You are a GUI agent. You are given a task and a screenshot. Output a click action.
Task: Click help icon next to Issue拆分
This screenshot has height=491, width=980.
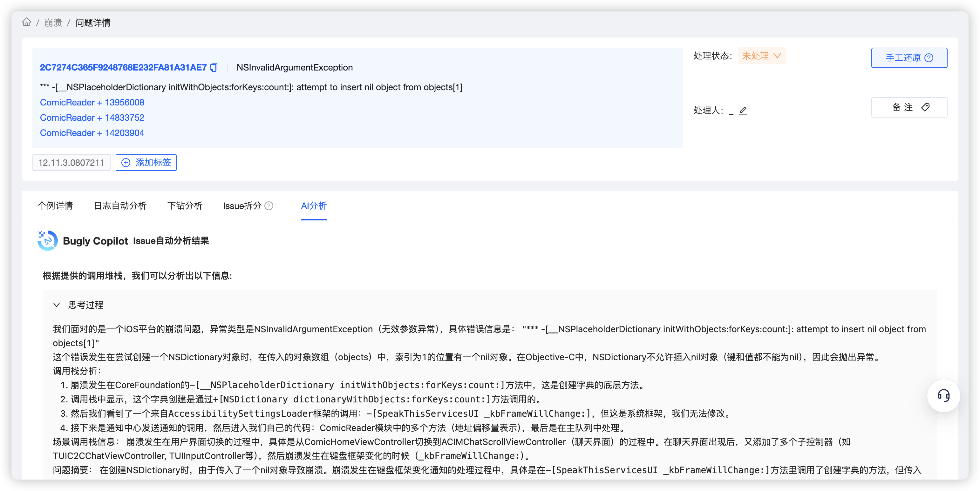tap(269, 206)
